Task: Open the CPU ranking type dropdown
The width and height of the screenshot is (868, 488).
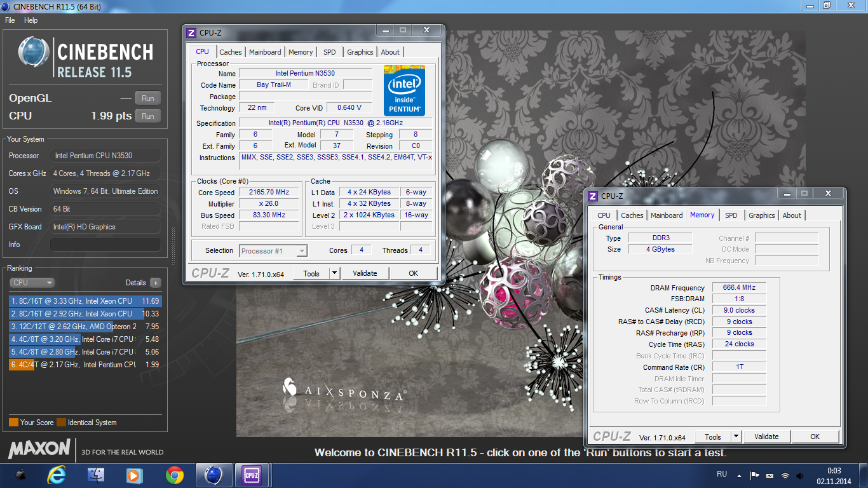Action: pos(32,283)
